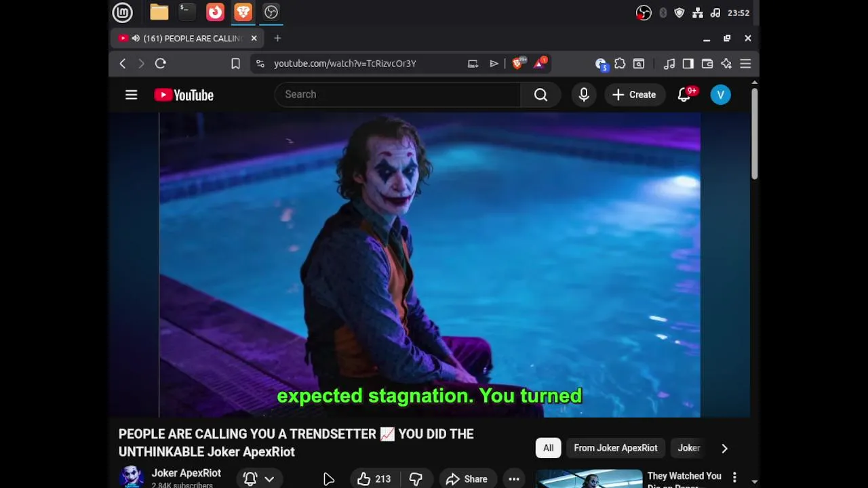The image size is (868, 488).
Task: Reload the YouTube page
Action: tap(161, 64)
